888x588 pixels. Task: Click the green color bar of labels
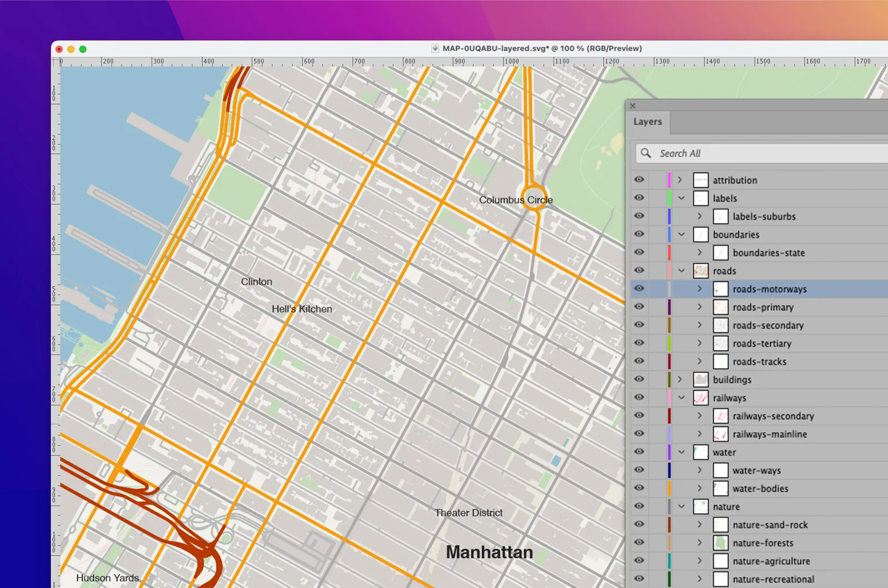point(669,198)
